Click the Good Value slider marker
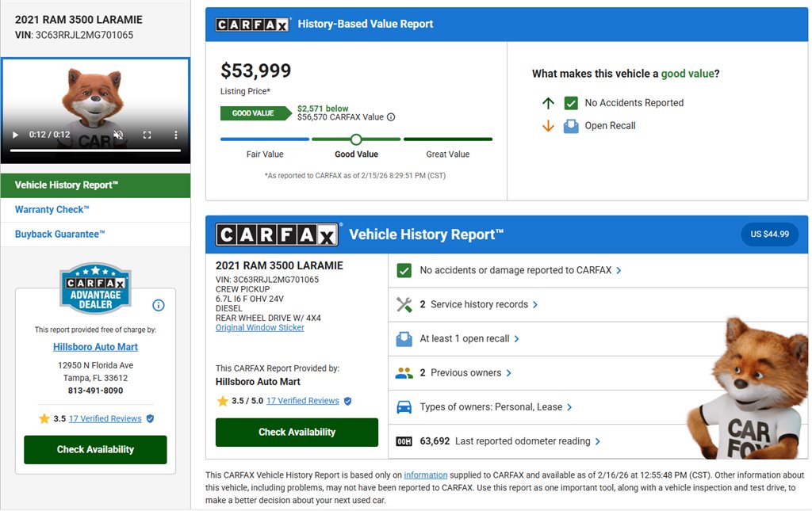Viewport: 812px width, 511px height. click(x=356, y=139)
